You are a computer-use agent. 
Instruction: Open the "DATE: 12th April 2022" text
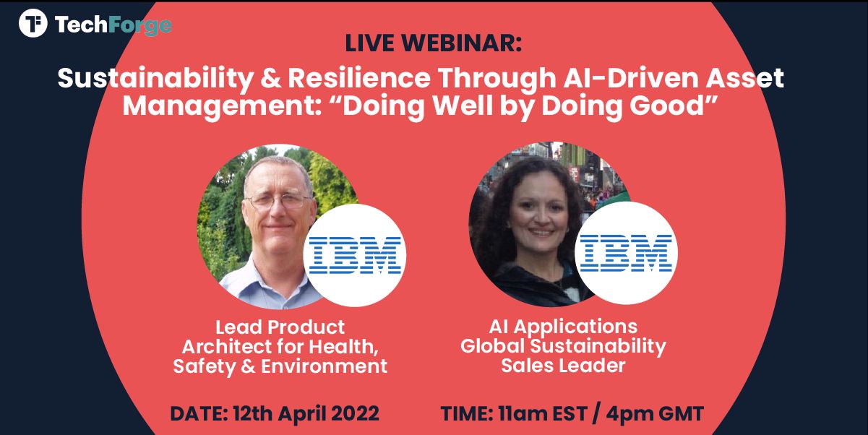click(275, 413)
